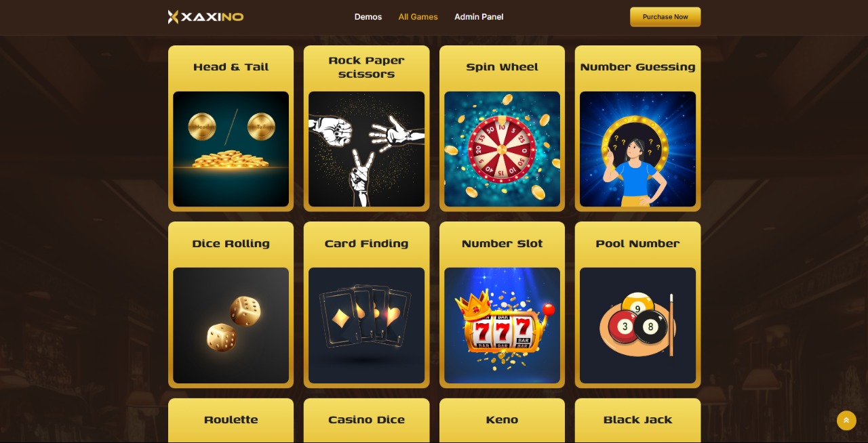Click the Black Jack game title
The image size is (868, 443).
pyautogui.click(x=637, y=420)
